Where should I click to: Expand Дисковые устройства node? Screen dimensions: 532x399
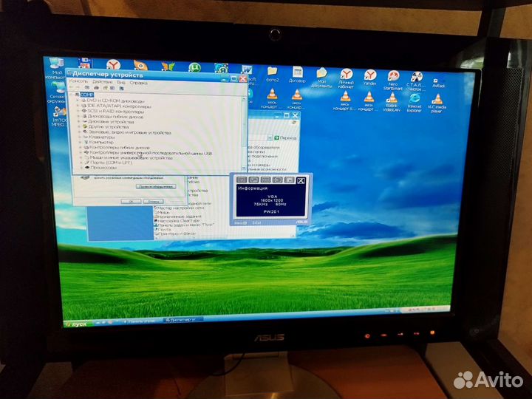tap(79, 121)
